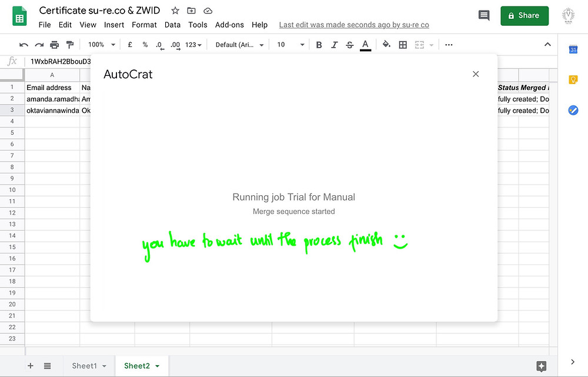Undo the last action
This screenshot has height=377, width=588.
click(x=24, y=45)
